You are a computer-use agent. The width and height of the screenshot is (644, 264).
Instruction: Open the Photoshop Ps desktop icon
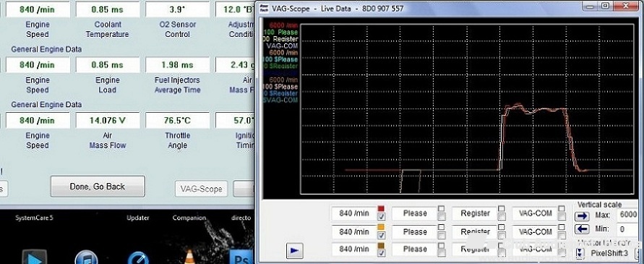(x=240, y=257)
